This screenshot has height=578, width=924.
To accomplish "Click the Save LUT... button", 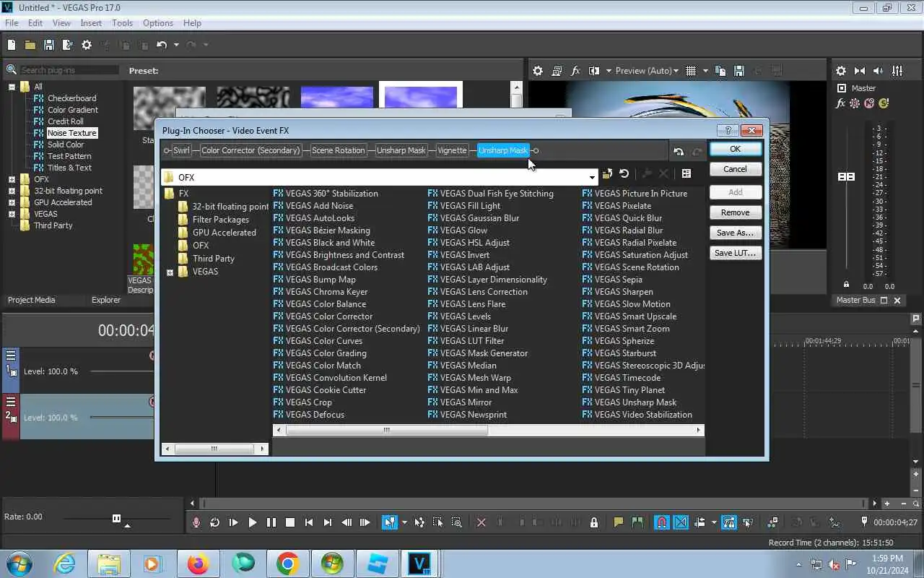I will tap(735, 253).
